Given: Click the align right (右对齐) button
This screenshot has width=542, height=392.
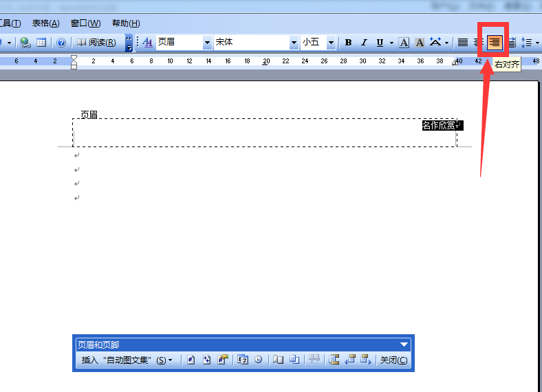Looking at the screenshot, I should coord(495,43).
